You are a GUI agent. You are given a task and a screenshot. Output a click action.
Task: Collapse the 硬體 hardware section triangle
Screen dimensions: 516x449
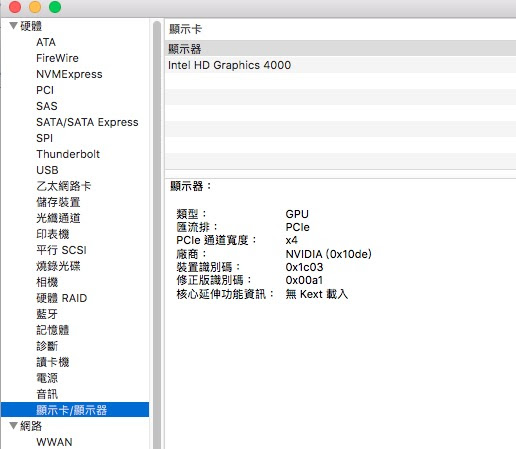point(13,26)
